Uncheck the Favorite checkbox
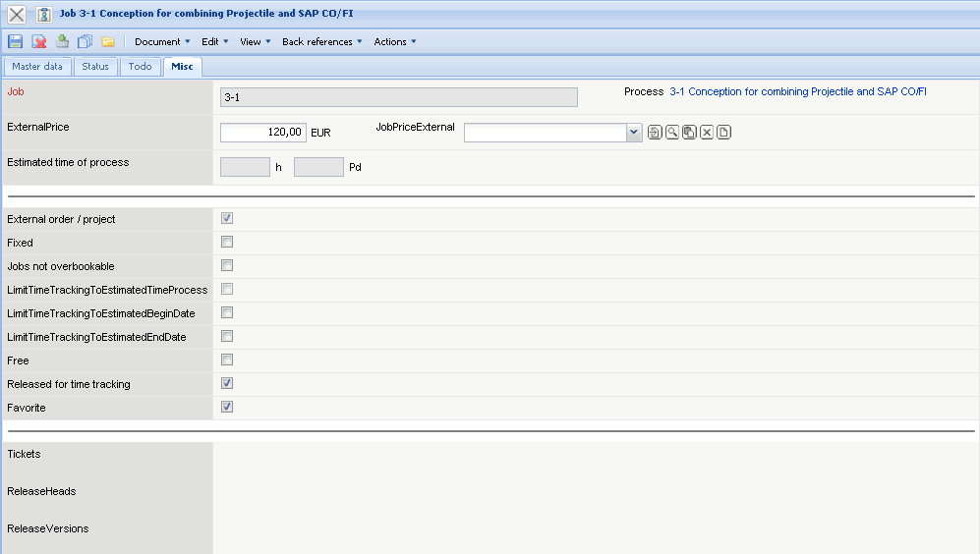Image resolution: width=980 pixels, height=554 pixels. coord(227,407)
